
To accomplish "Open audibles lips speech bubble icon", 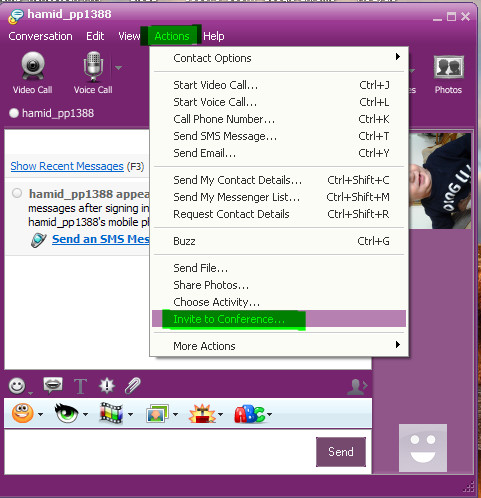I will coord(53,385).
